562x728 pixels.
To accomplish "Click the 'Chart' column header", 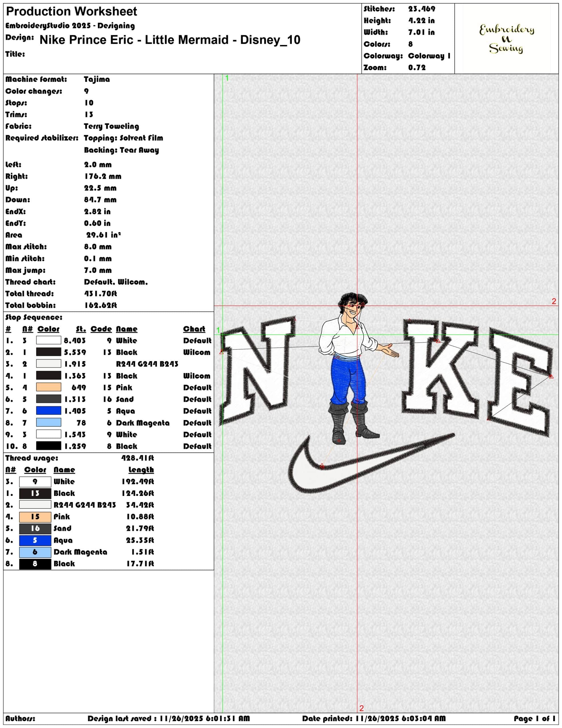I will 194,329.
